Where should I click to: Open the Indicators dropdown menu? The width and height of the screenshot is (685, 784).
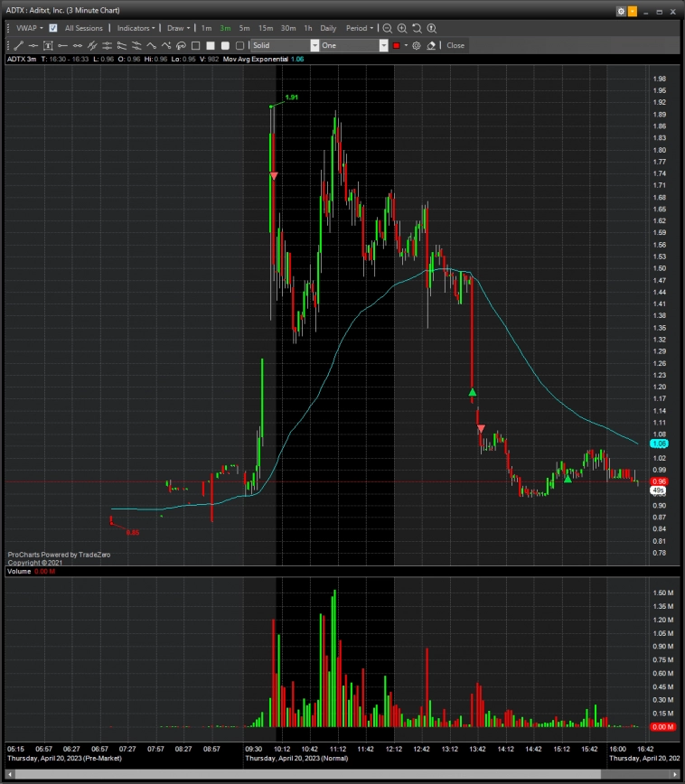pyautogui.click(x=136, y=28)
